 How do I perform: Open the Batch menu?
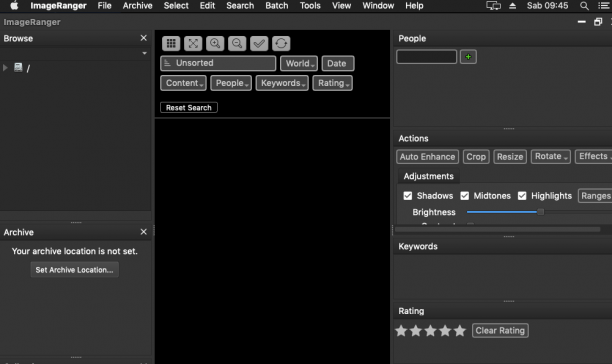[x=277, y=6]
